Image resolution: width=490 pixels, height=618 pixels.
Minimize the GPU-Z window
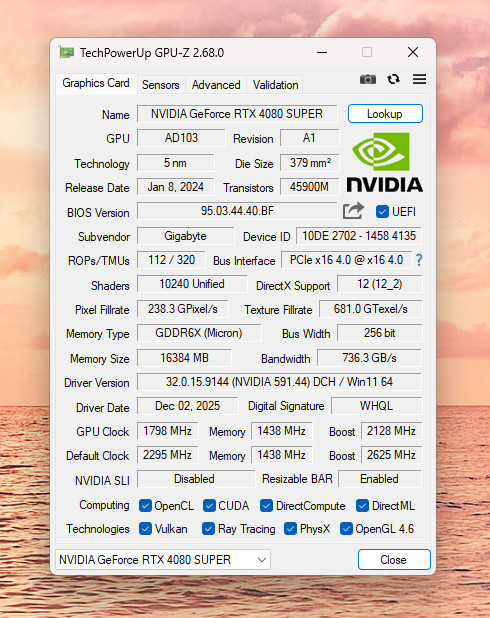322,52
